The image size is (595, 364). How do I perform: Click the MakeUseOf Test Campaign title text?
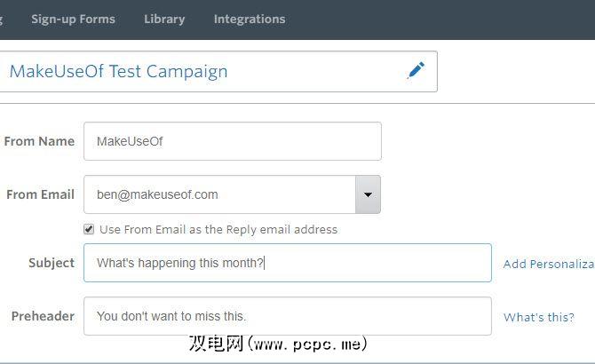[118, 71]
